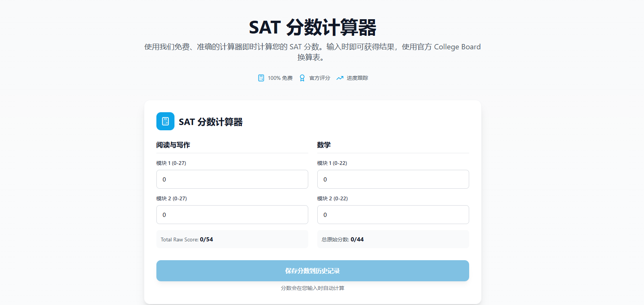Click into the 数学 模块 1 (0-22) input
Screen dimensions: 644x305
[393, 179]
